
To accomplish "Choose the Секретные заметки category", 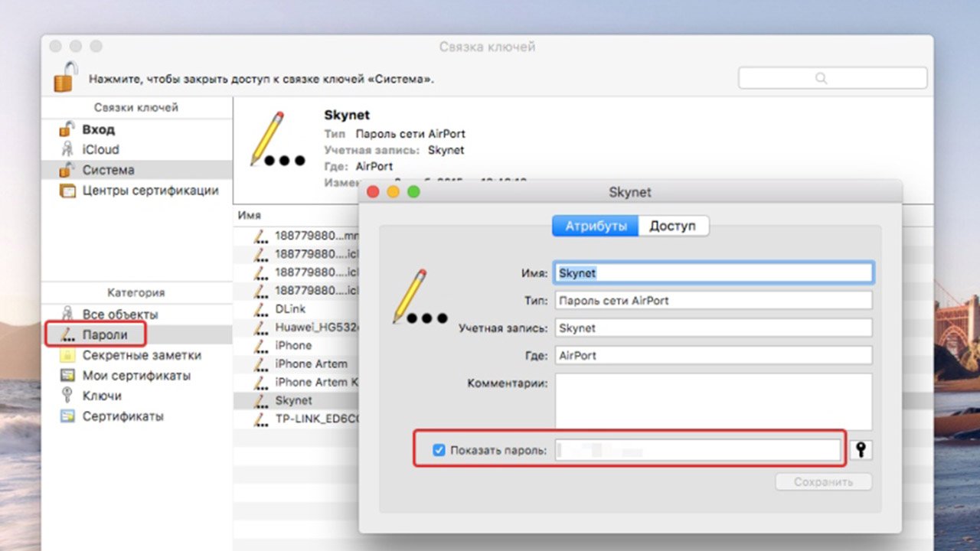I will point(142,355).
